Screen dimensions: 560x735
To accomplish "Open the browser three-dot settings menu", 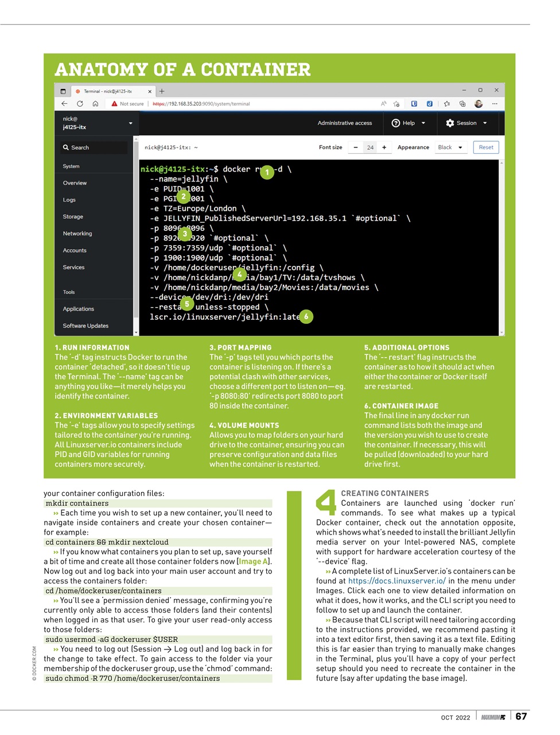I will [x=495, y=104].
